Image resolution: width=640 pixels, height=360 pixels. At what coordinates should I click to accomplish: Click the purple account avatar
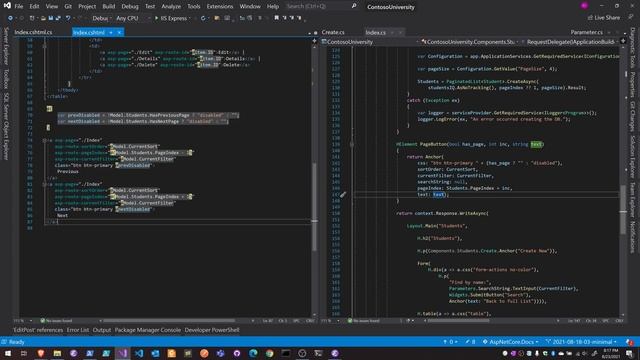click(x=584, y=6)
